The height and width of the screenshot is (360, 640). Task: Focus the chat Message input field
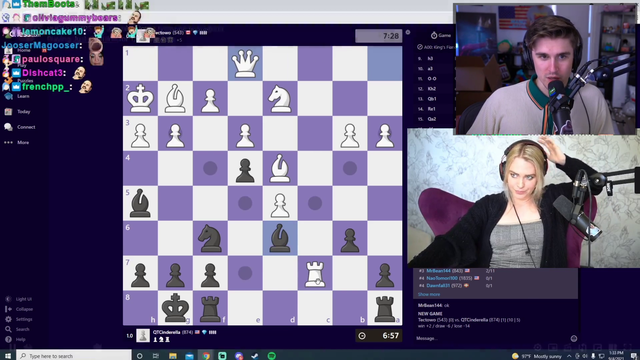492,338
